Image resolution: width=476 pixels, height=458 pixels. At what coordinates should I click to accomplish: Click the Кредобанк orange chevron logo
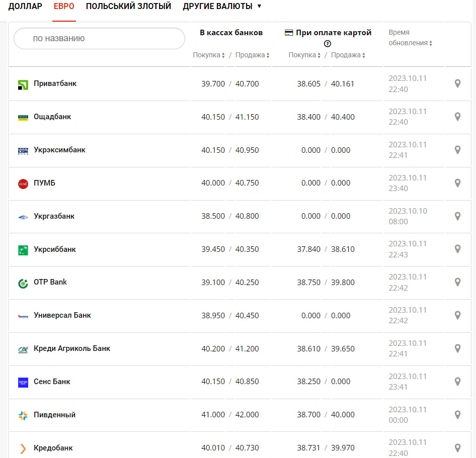(x=23, y=448)
